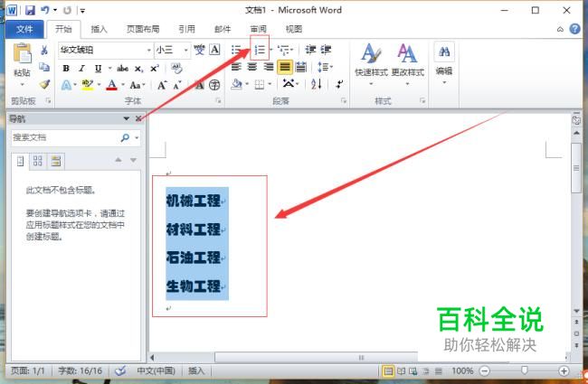Click the Cut scissors icon
Screen dimensions: 588x384
[x=44, y=50]
